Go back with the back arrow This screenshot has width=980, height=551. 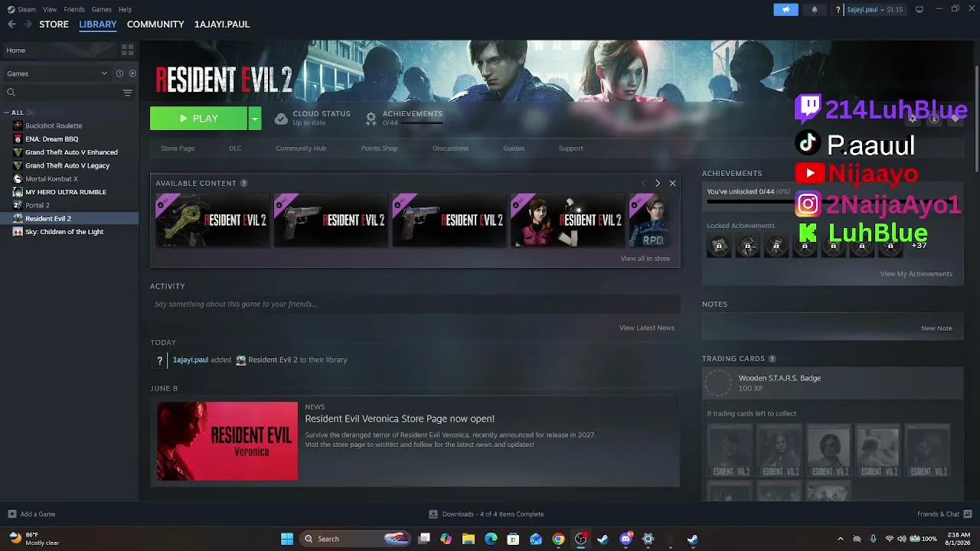coord(11,24)
